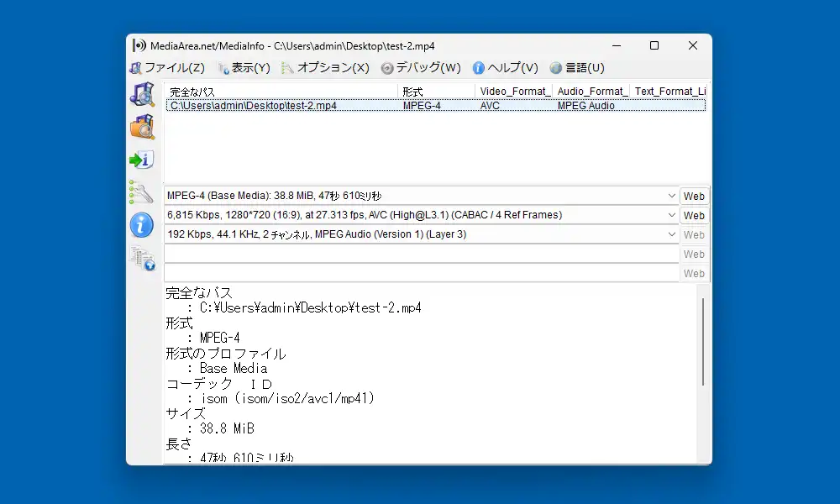The image size is (840, 504).
Task: Expand the 192 Kbps audio stream dropdown
Action: [671, 234]
